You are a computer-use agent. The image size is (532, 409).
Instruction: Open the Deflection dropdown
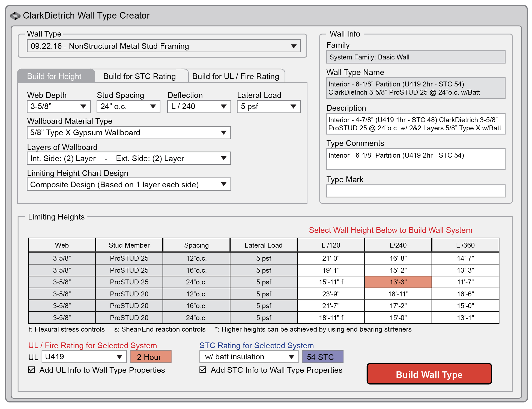pos(199,106)
